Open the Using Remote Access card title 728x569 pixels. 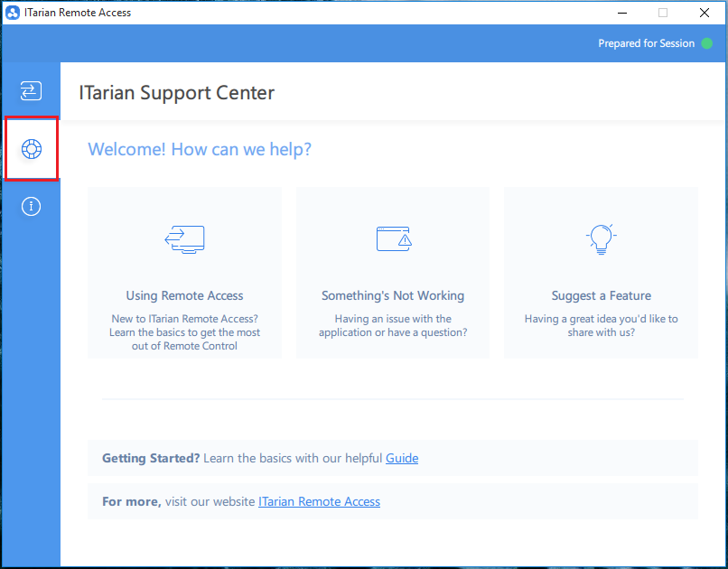(x=185, y=295)
